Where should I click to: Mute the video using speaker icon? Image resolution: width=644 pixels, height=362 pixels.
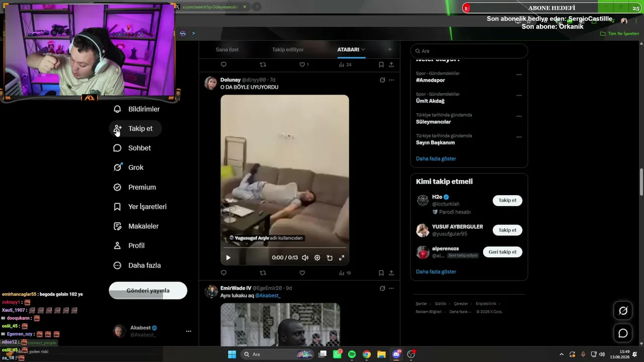pyautogui.click(x=305, y=258)
